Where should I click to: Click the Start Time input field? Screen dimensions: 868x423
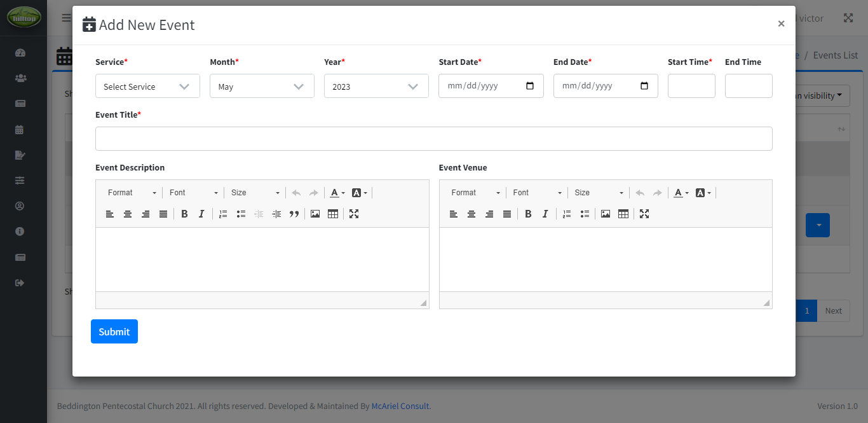coord(691,86)
